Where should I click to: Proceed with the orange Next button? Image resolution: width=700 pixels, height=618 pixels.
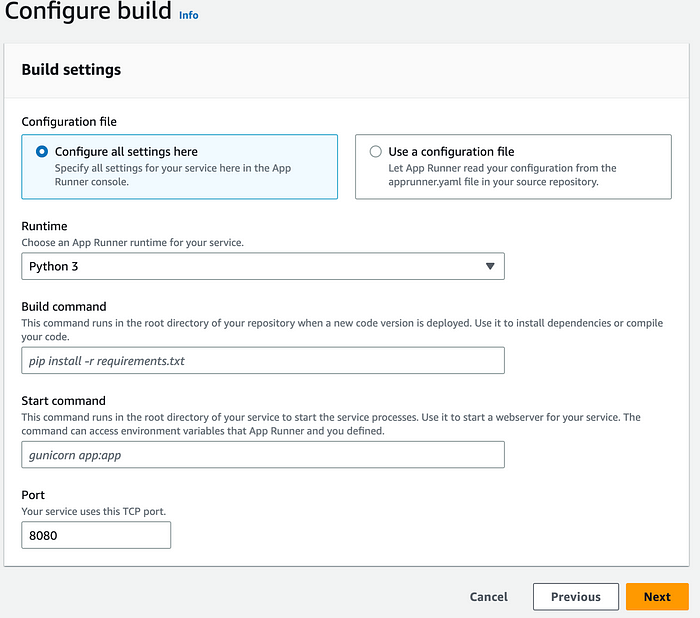[x=657, y=597]
